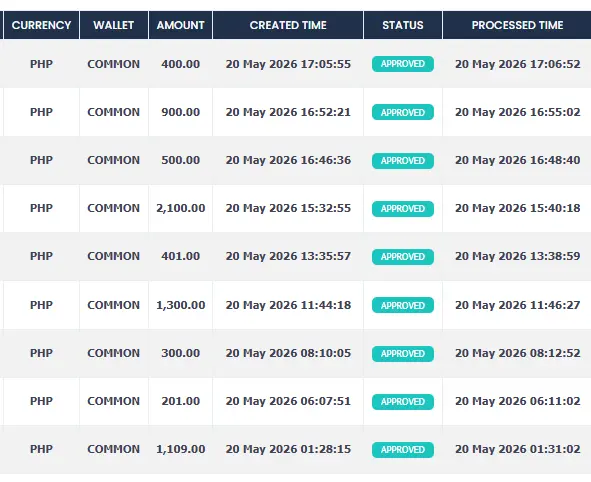Click APPROVED badge in 401.00 row
Viewport: 591px width, 482px height.
coord(403,257)
